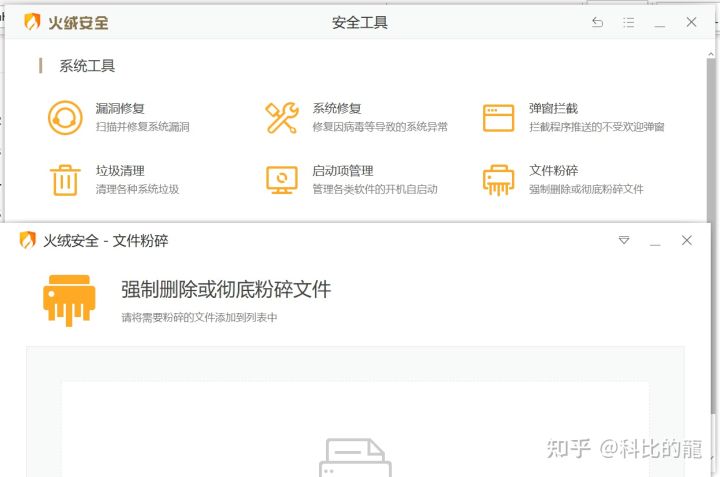
Task: Click the gray file placeholder icon in the drop area
Action: [355, 457]
